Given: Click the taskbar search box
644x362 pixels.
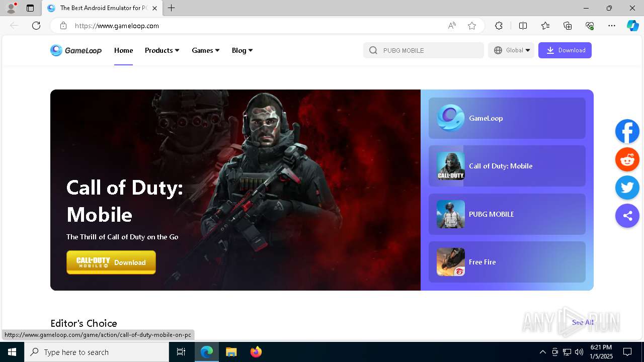Looking at the screenshot, I should click(x=97, y=352).
